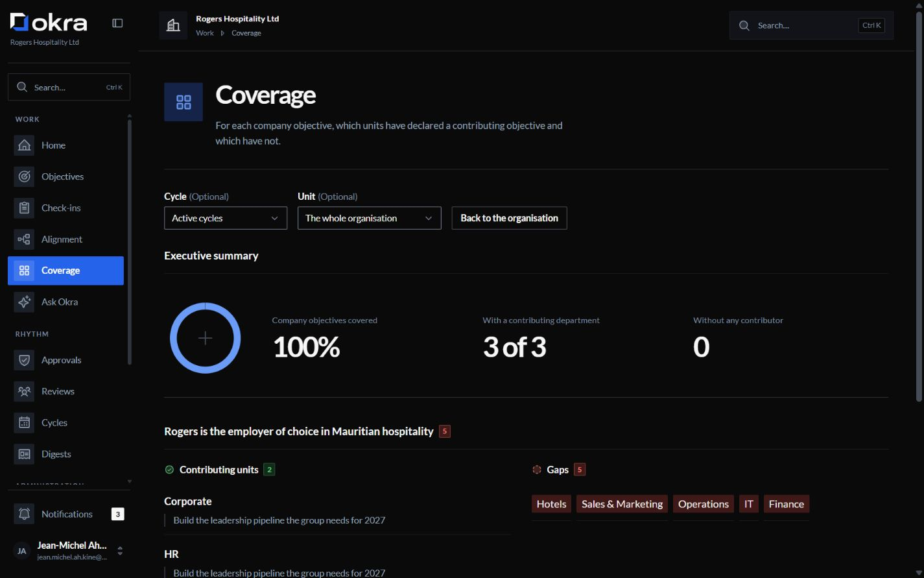Click the Ask Okra sparkle icon
The height and width of the screenshot is (578, 924).
tap(24, 302)
